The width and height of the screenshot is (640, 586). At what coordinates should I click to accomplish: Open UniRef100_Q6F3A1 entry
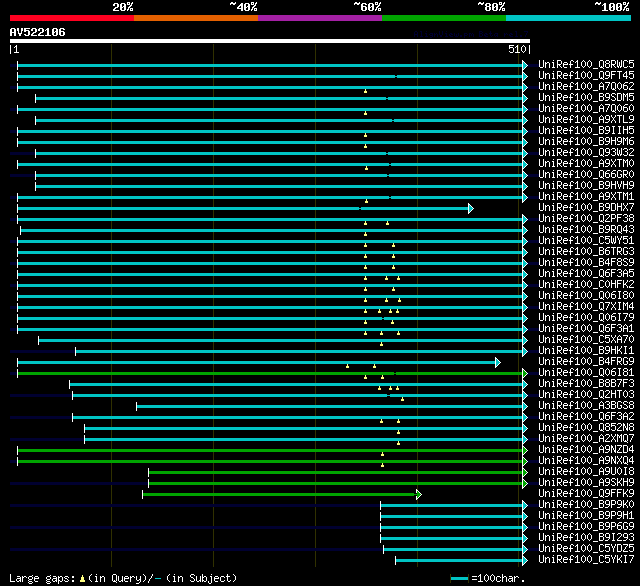(x=586, y=329)
